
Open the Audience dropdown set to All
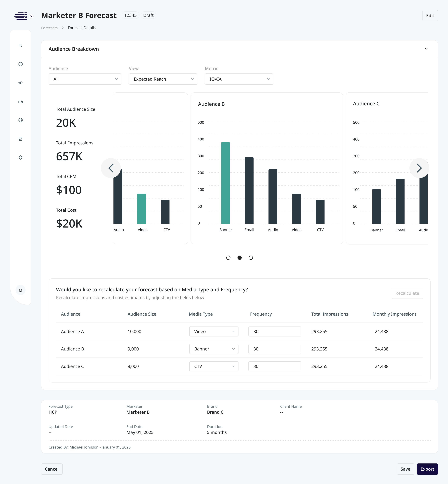(85, 79)
